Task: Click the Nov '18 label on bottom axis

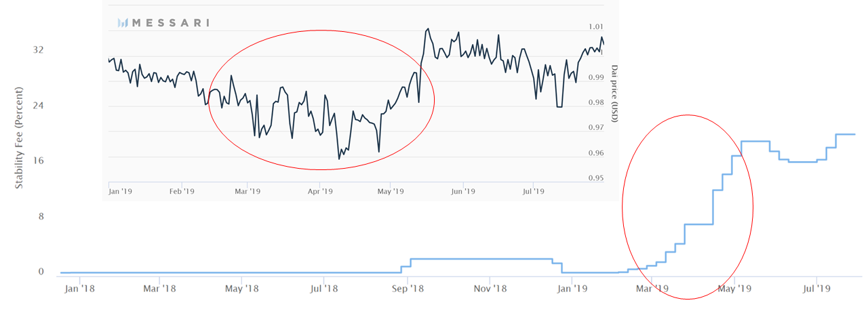Action: pyautogui.click(x=490, y=289)
